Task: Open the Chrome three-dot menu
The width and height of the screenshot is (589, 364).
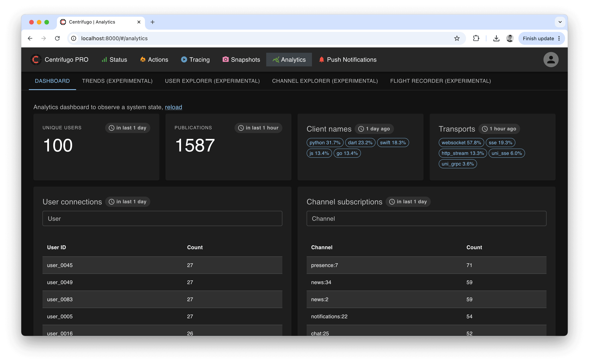Action: pyautogui.click(x=559, y=39)
